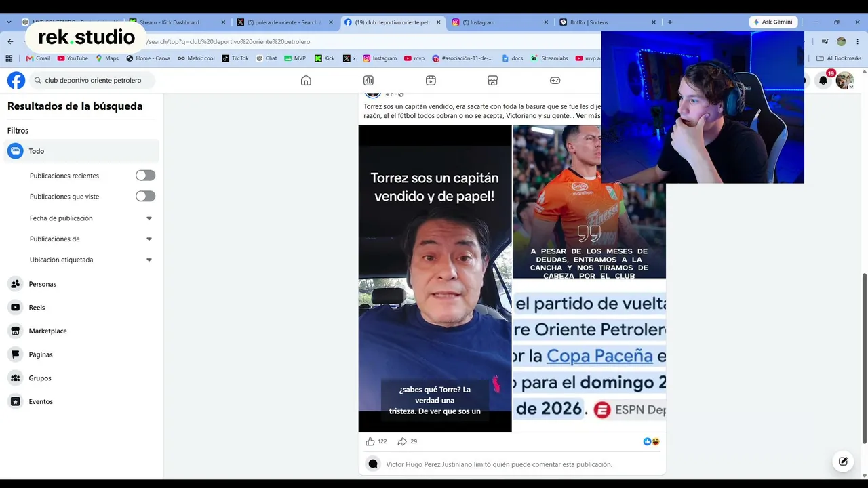The width and height of the screenshot is (868, 488).
Task: Go back with the browser back arrow
Action: coord(10,41)
